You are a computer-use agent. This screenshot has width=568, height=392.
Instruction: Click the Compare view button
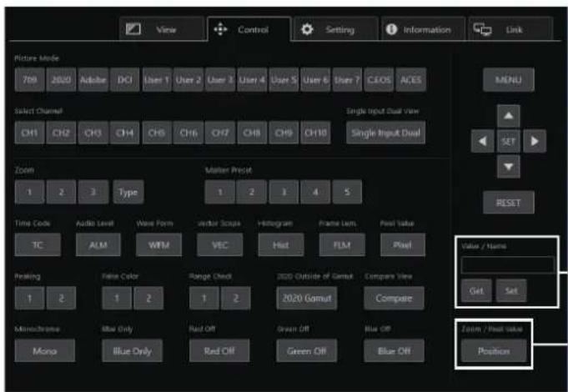tap(395, 298)
